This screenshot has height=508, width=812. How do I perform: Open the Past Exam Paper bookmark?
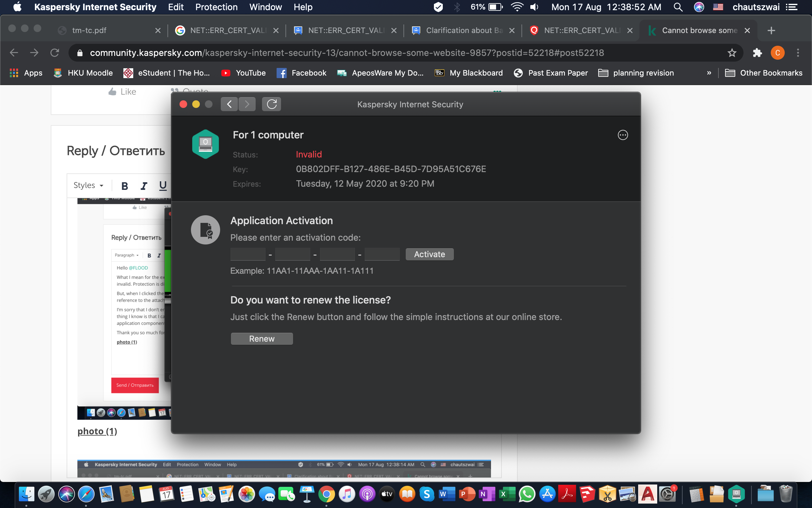click(x=551, y=73)
